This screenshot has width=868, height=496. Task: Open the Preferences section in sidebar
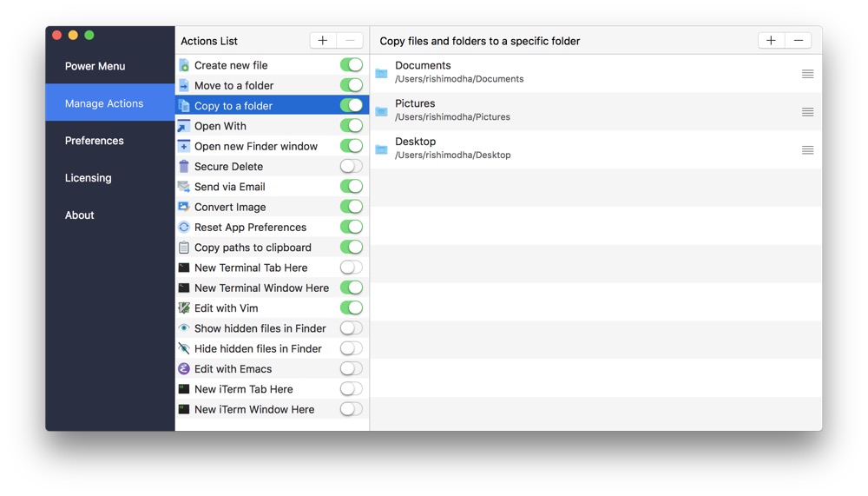tap(95, 141)
